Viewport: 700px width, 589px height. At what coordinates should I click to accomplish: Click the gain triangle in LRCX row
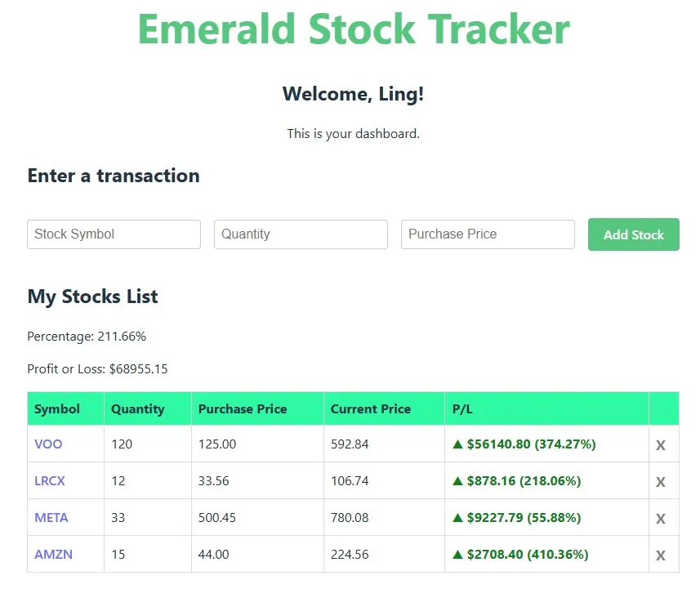point(457,481)
